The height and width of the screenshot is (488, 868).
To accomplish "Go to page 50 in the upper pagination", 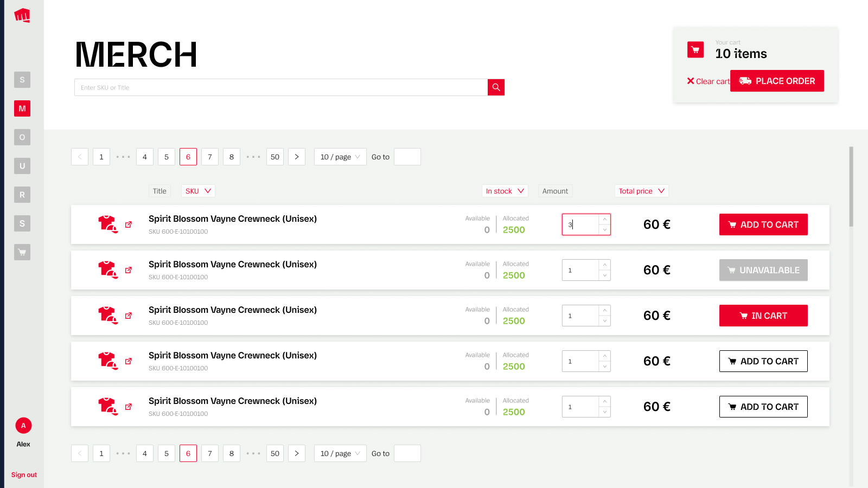I will 275,157.
